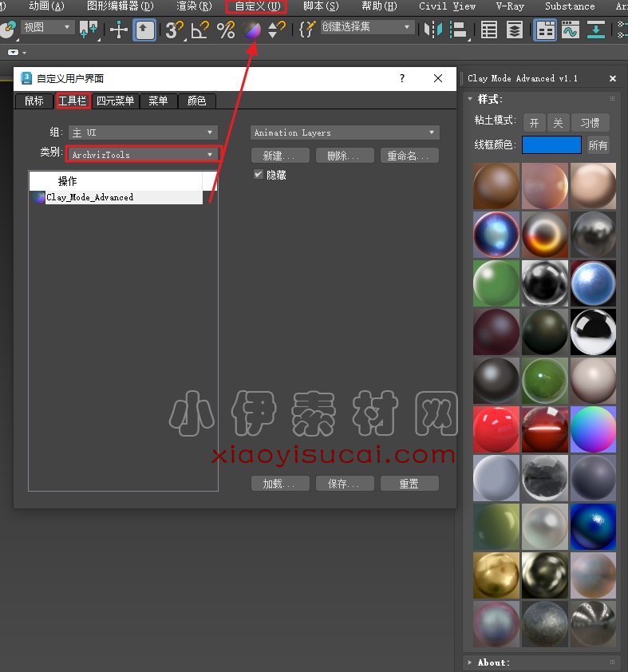Screen dimensions: 628x672
Task: Open the 自定义(U) menu
Action: [257, 6]
